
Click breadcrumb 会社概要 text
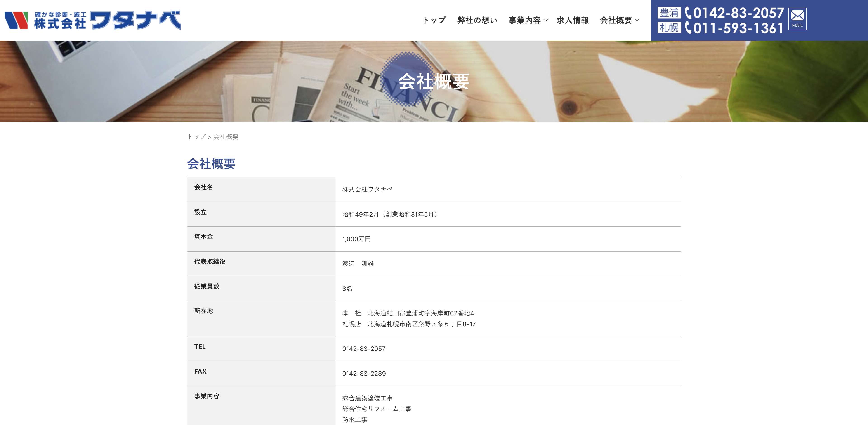coord(226,137)
